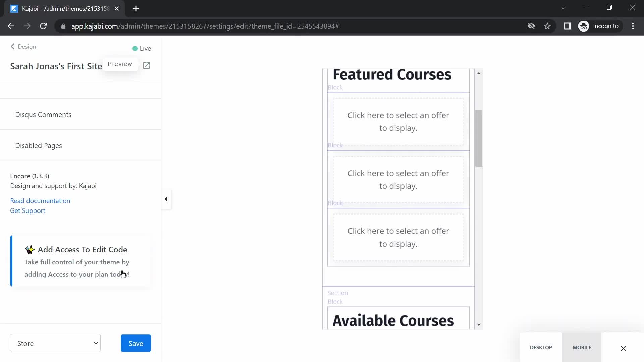Click Disabled Pages menu item
The image size is (644, 362).
(39, 146)
